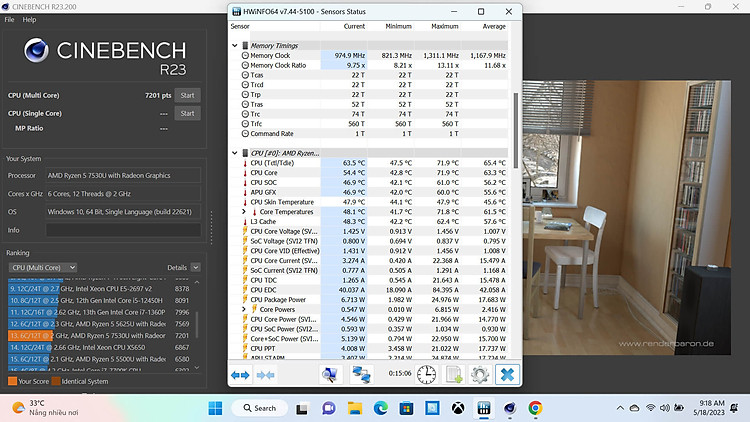This screenshot has height=422, width=750.
Task: Open Task View from the taskbar
Action: point(302,409)
